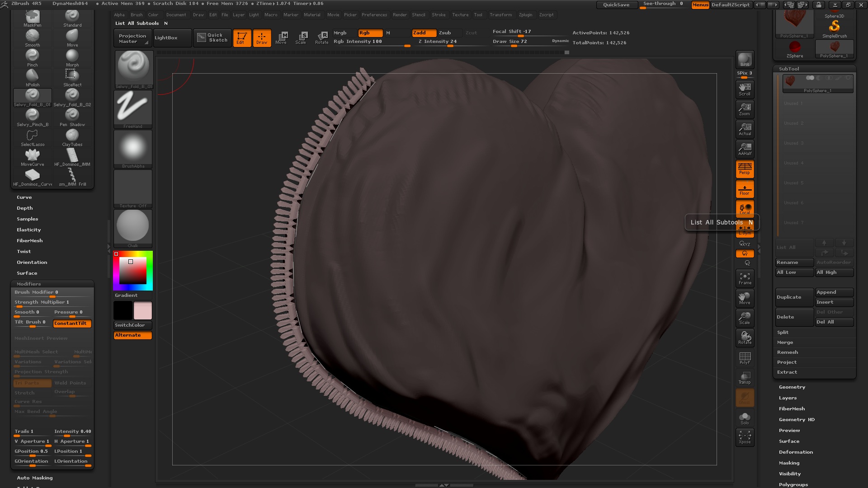This screenshot has width=868, height=488.
Task: Click the Texture Off slot
Action: click(133, 189)
